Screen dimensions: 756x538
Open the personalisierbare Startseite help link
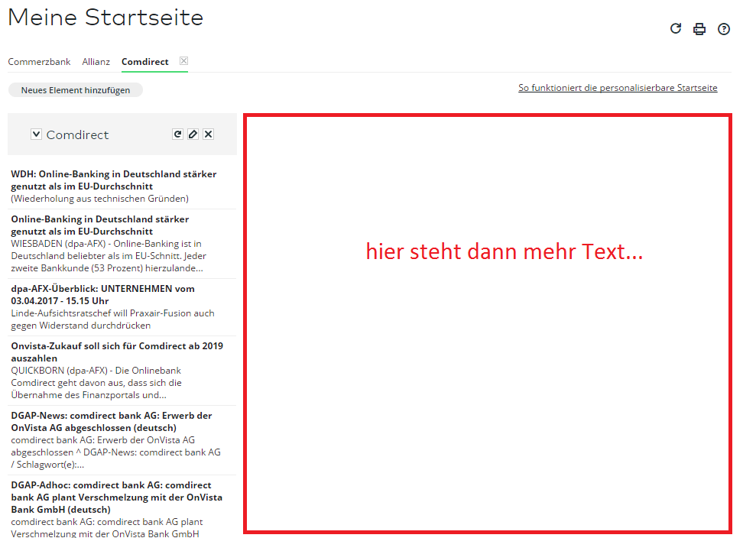(617, 87)
